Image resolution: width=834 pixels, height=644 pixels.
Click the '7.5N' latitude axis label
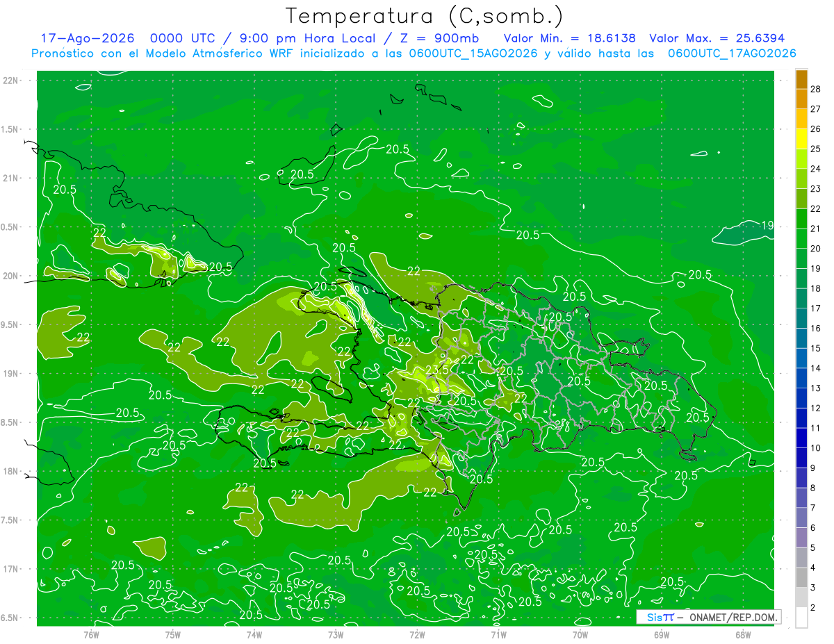tap(10, 520)
